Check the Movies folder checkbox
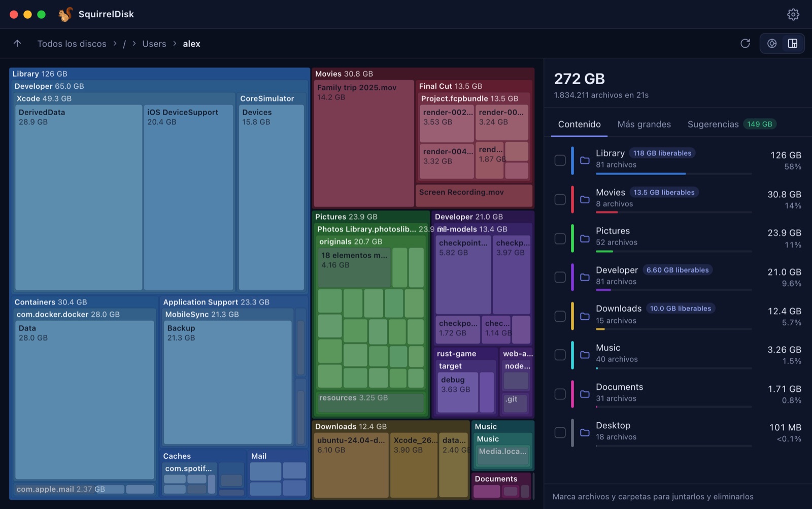The height and width of the screenshot is (509, 812). 560,199
